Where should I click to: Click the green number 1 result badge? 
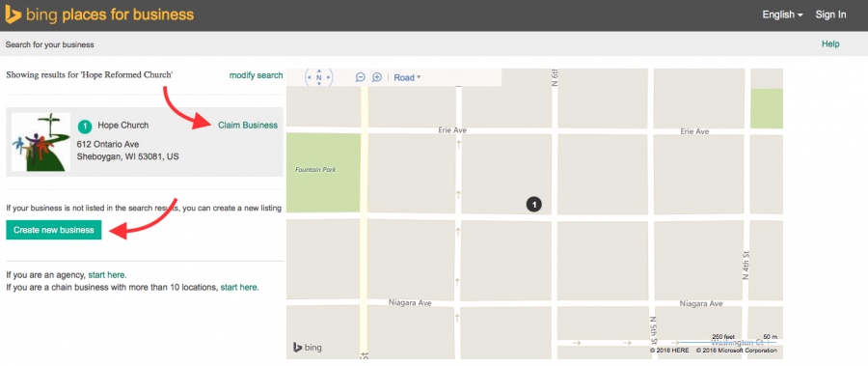tap(84, 127)
